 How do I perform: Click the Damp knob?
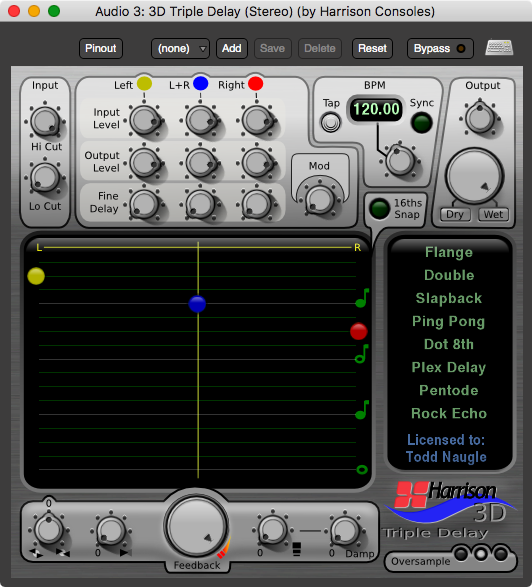345,530
